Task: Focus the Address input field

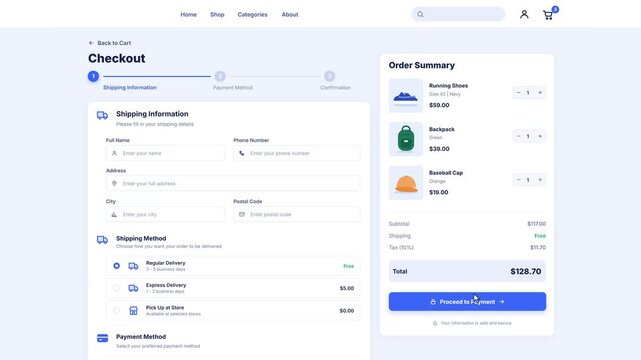Action: [x=233, y=183]
